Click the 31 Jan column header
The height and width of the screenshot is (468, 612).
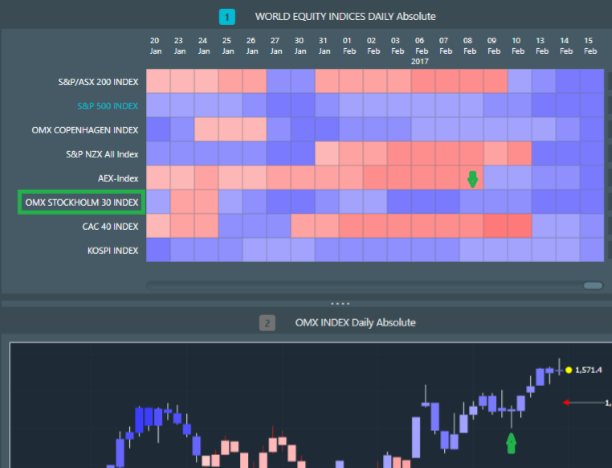pos(324,46)
